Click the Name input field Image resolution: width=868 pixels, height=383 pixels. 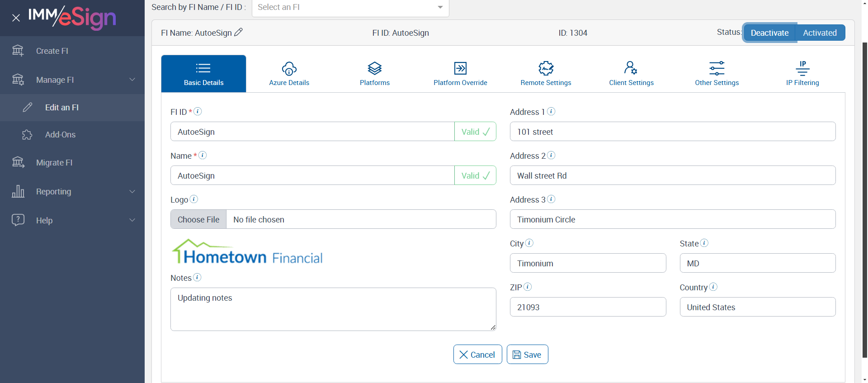(312, 175)
